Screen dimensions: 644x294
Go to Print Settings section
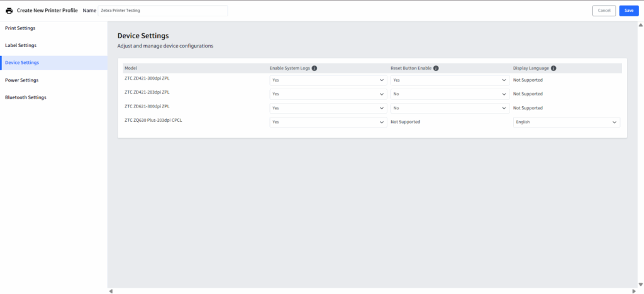click(20, 28)
